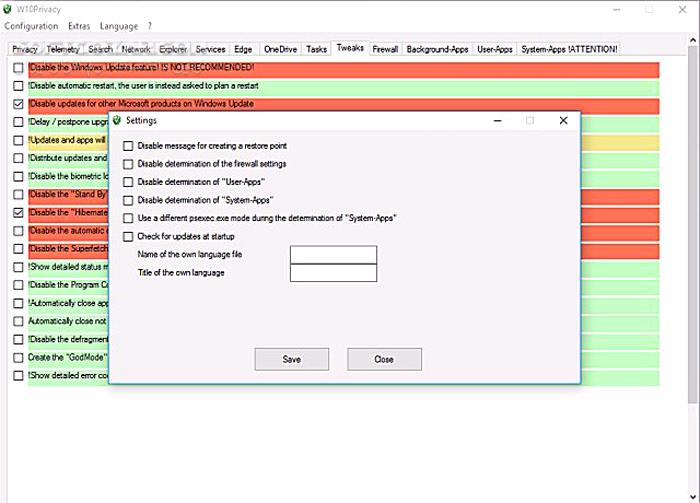Check 'Create the "GodMode"' checkbox
This screenshot has height=503, width=700.
[18, 358]
